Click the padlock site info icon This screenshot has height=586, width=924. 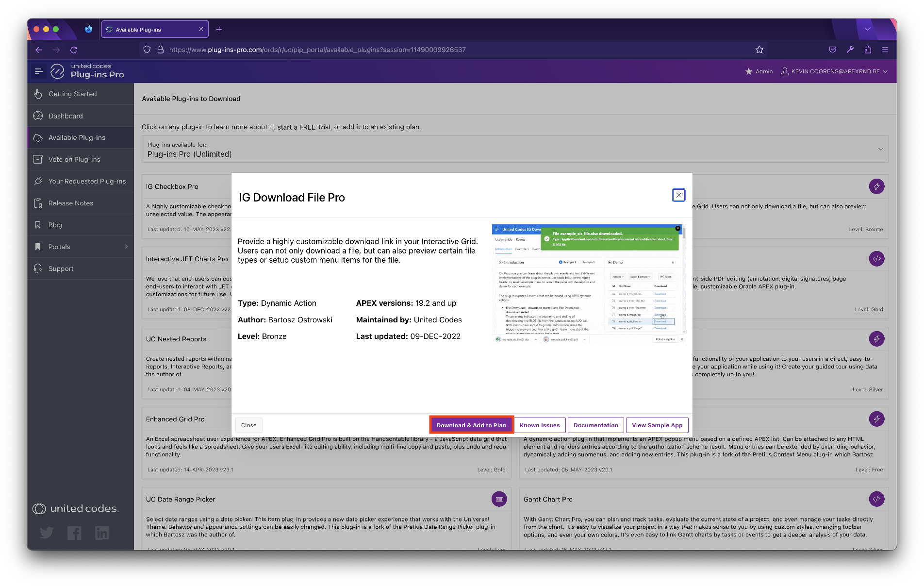pos(160,50)
